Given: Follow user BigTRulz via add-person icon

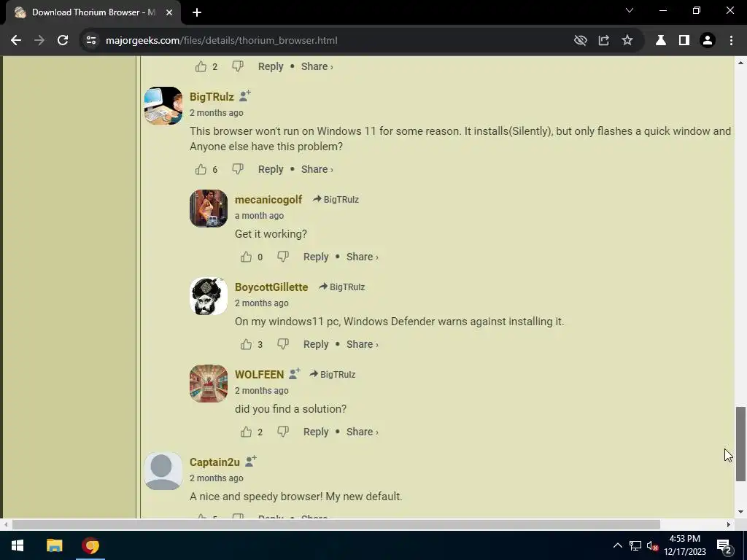Looking at the screenshot, I should tap(245, 96).
